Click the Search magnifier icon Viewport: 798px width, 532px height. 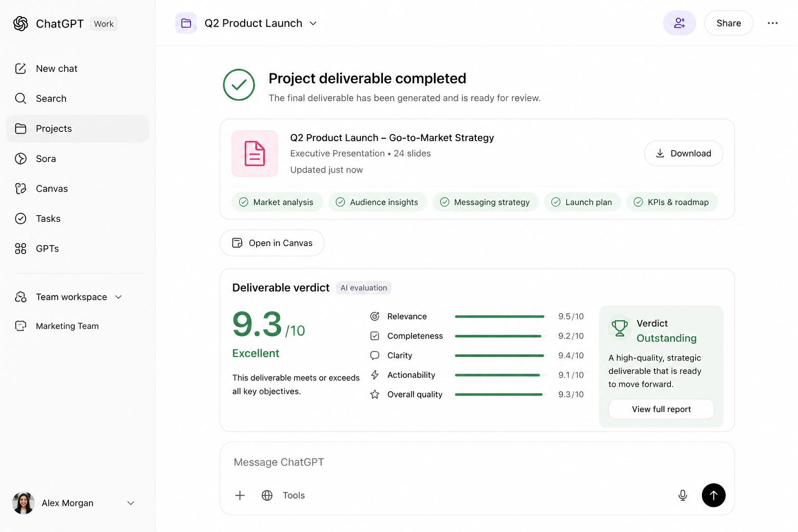(x=21, y=99)
